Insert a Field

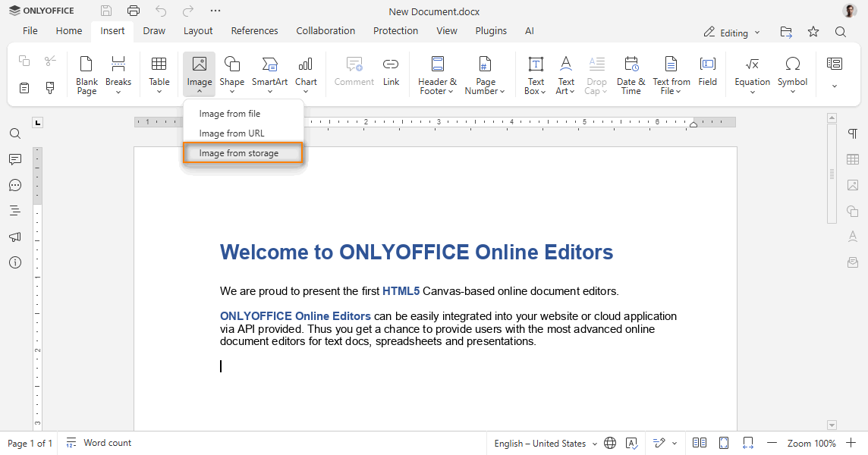tap(707, 72)
